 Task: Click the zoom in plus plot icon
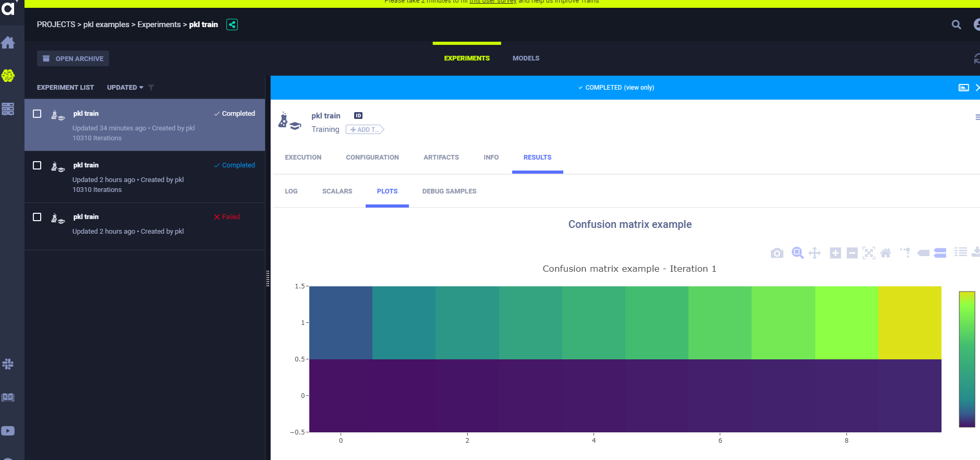click(x=836, y=253)
